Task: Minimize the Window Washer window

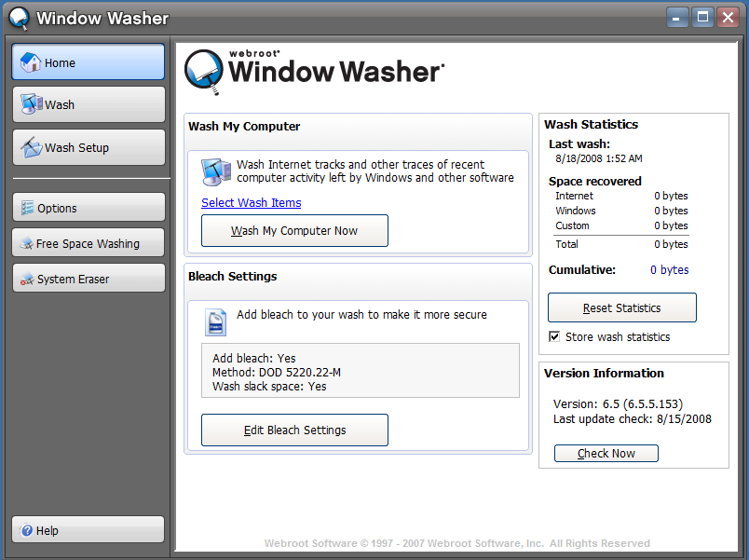Action: [677, 18]
